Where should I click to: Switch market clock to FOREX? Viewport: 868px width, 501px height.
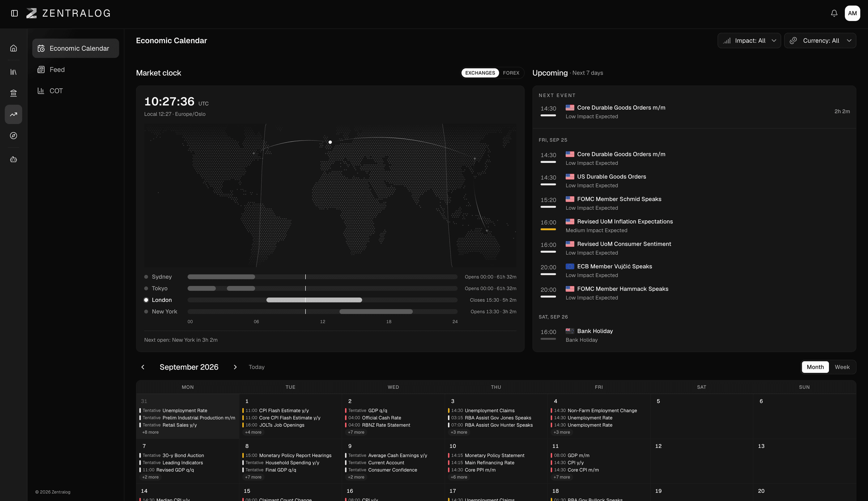(511, 73)
